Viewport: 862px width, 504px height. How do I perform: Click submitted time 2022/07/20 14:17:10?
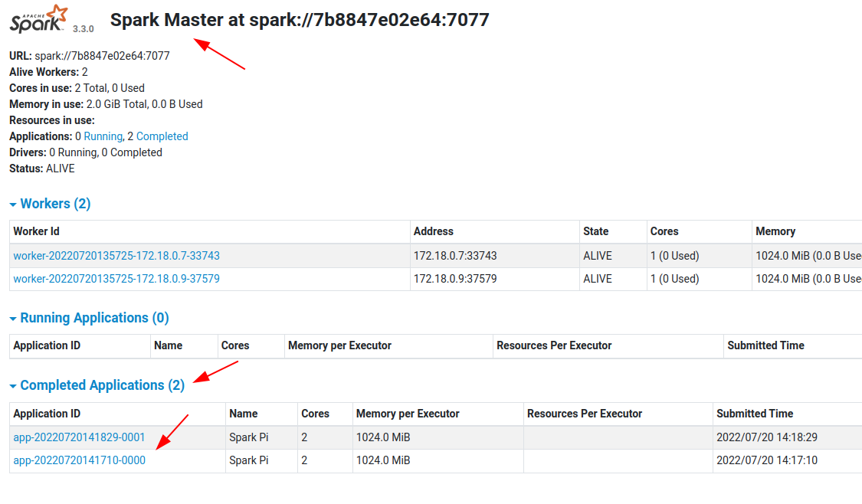click(767, 460)
